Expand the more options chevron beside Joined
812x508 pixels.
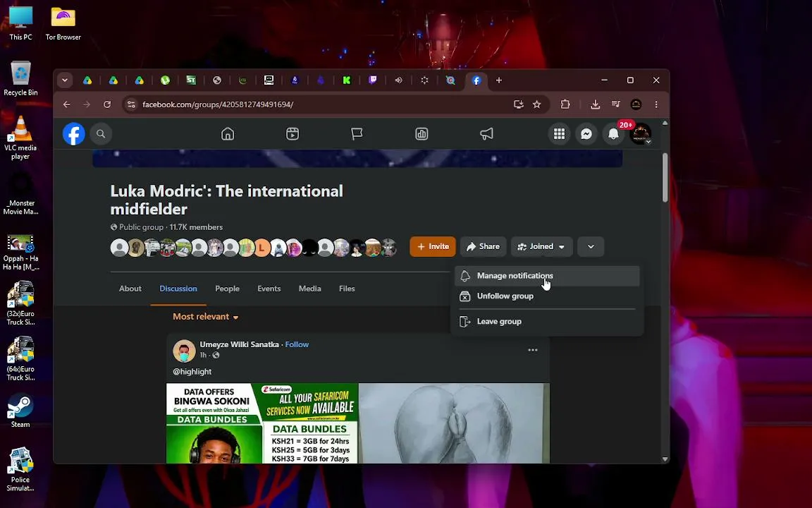click(x=591, y=247)
